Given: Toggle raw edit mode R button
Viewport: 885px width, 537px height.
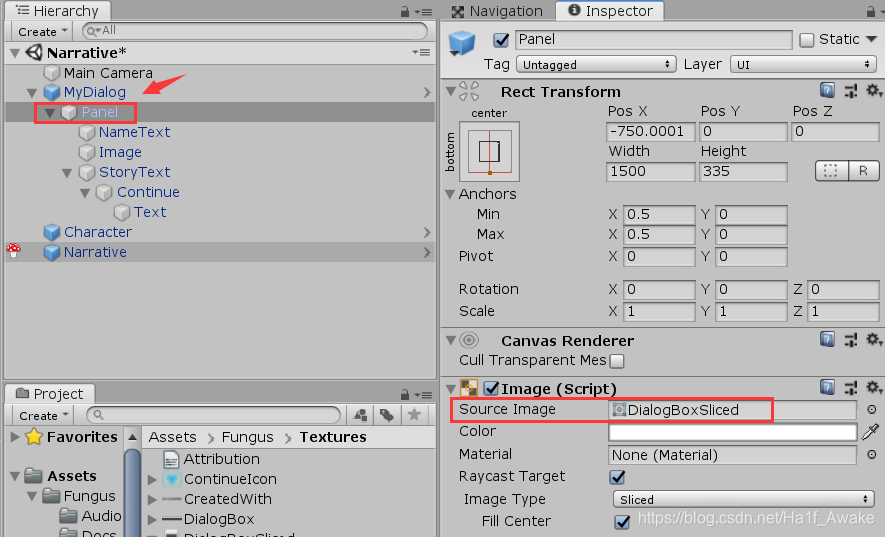Looking at the screenshot, I should (863, 171).
